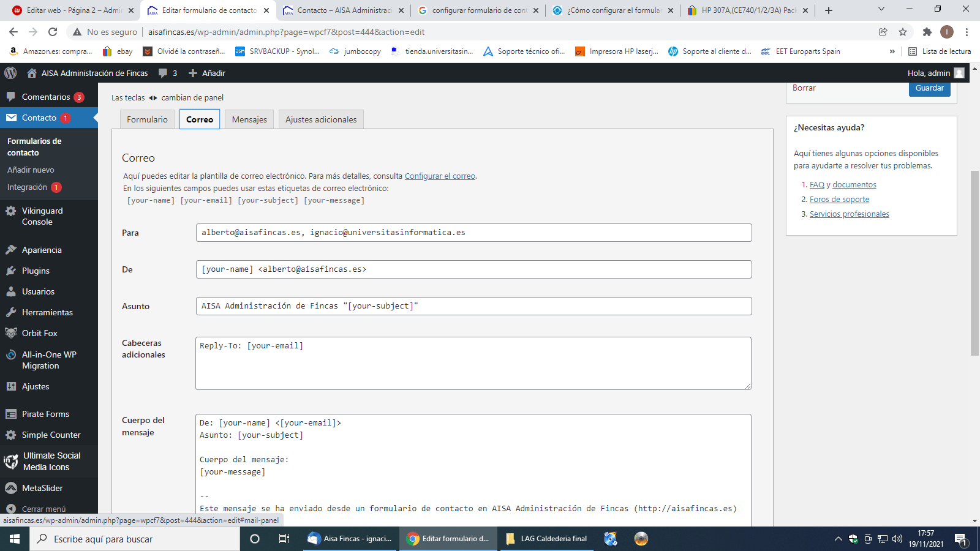The image size is (980, 551).
Task: Open the notification center icon in the system tray
Action: point(960,539)
